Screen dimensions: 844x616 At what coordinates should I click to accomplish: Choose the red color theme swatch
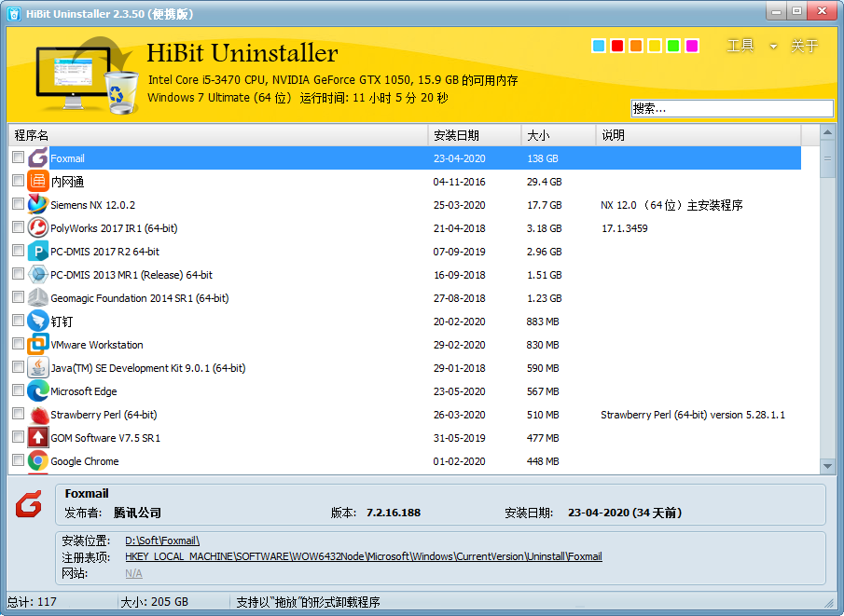tap(617, 46)
